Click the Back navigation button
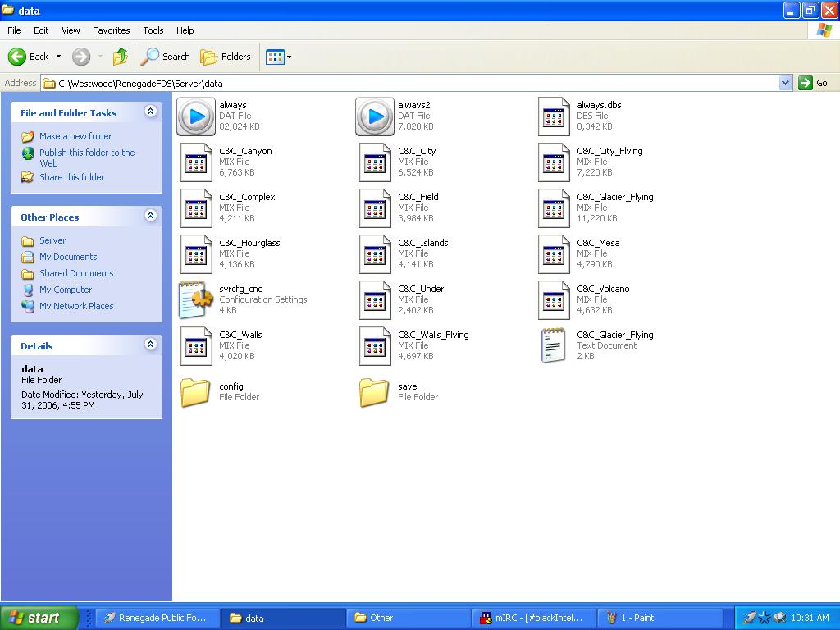This screenshot has height=630, width=840. (29, 57)
